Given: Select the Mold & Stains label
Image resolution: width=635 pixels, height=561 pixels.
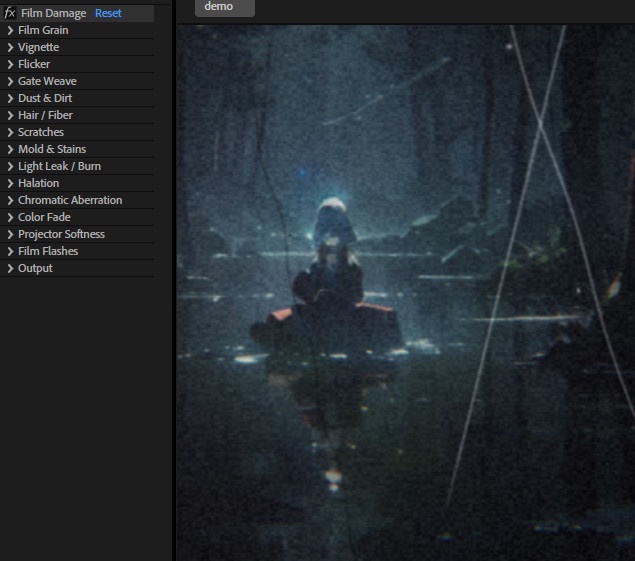Looking at the screenshot, I should (x=52, y=149).
